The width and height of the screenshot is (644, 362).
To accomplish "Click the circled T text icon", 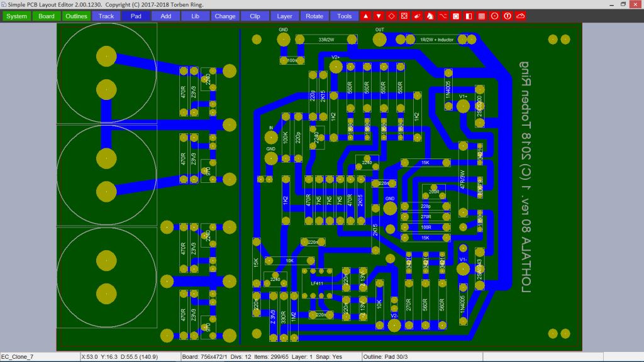I will coord(507,16).
